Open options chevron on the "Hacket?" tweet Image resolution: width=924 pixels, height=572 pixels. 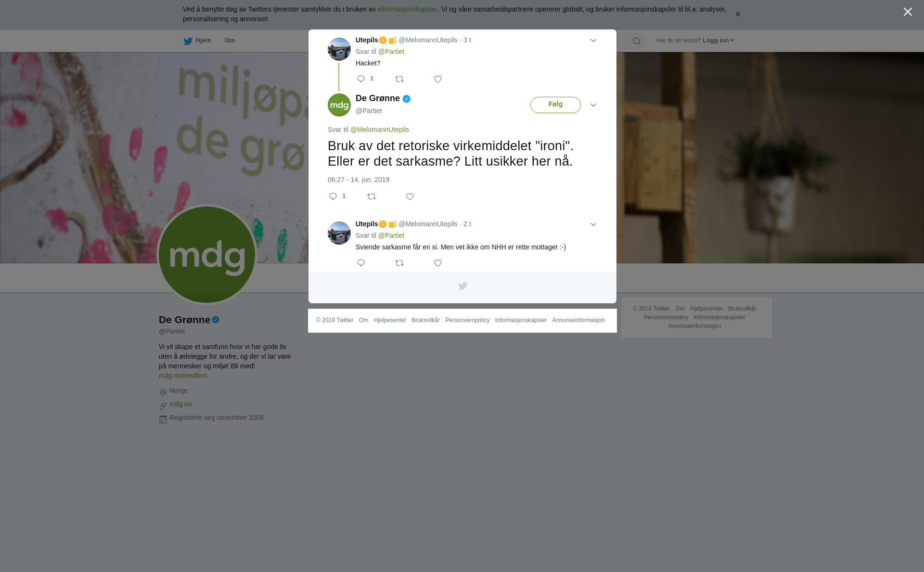[x=593, y=40]
